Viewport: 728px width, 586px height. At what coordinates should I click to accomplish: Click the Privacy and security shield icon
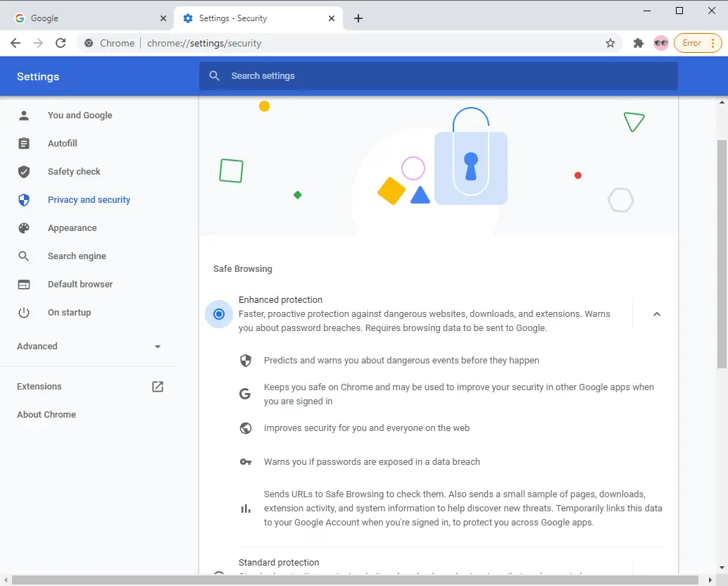click(24, 199)
